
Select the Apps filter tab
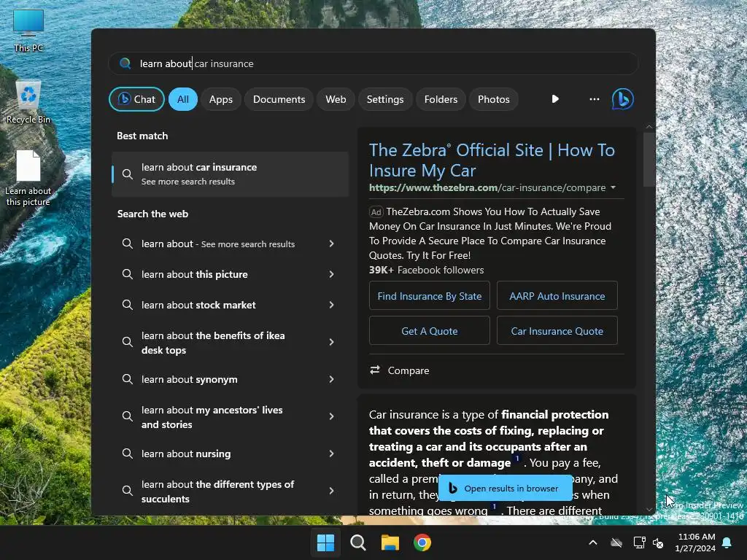point(220,99)
